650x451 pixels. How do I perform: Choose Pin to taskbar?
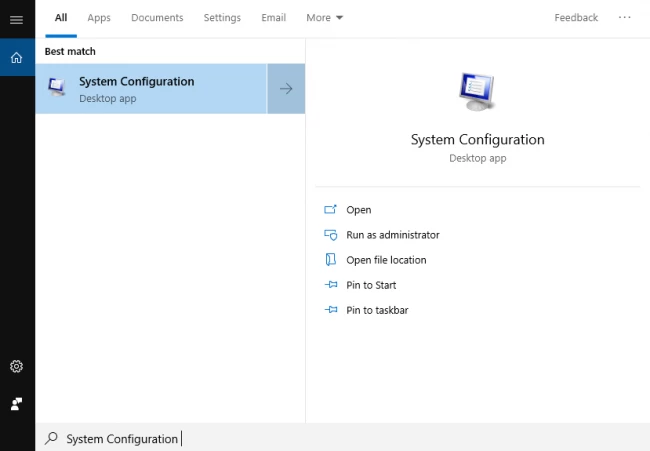click(x=377, y=310)
